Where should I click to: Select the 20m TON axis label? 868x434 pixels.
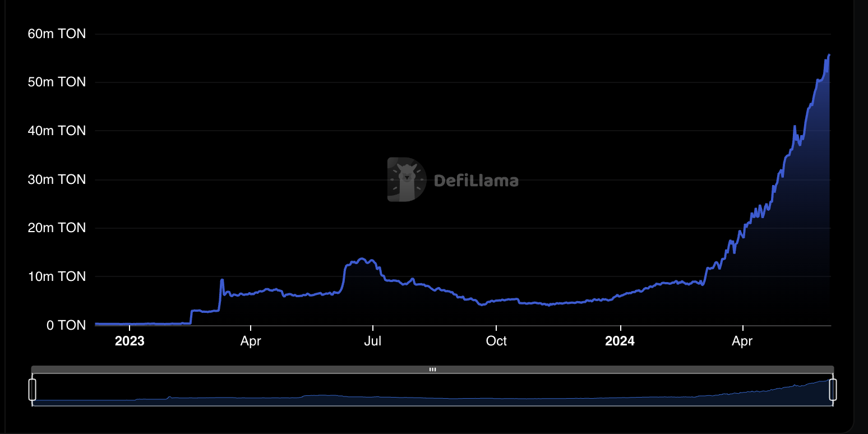57,228
